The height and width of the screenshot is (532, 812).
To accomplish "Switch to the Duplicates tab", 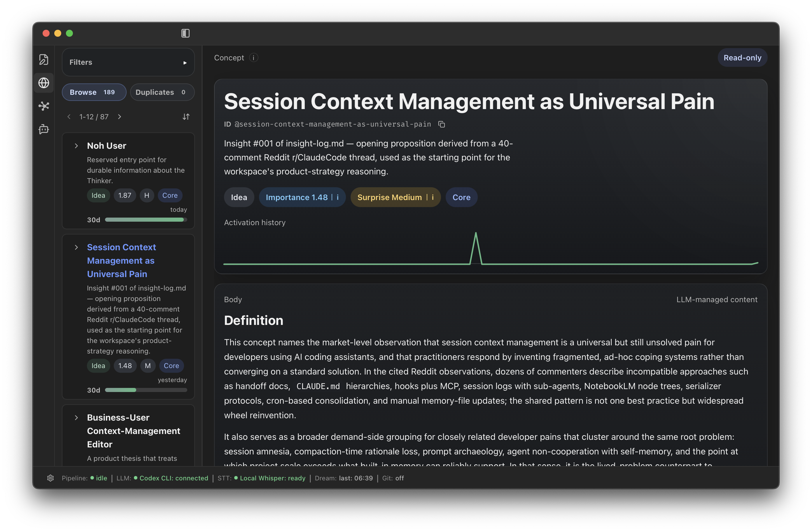I will click(x=162, y=92).
